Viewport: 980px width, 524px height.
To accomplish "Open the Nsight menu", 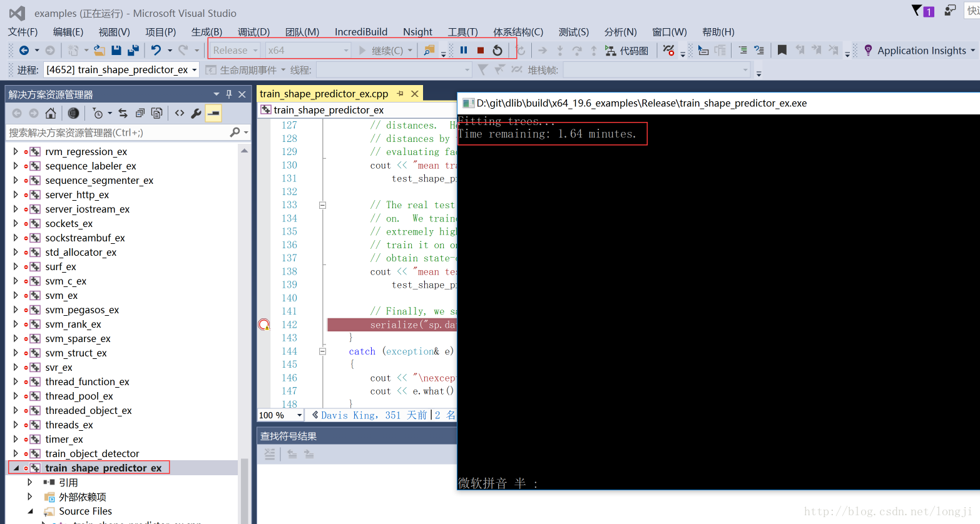I will (x=417, y=32).
